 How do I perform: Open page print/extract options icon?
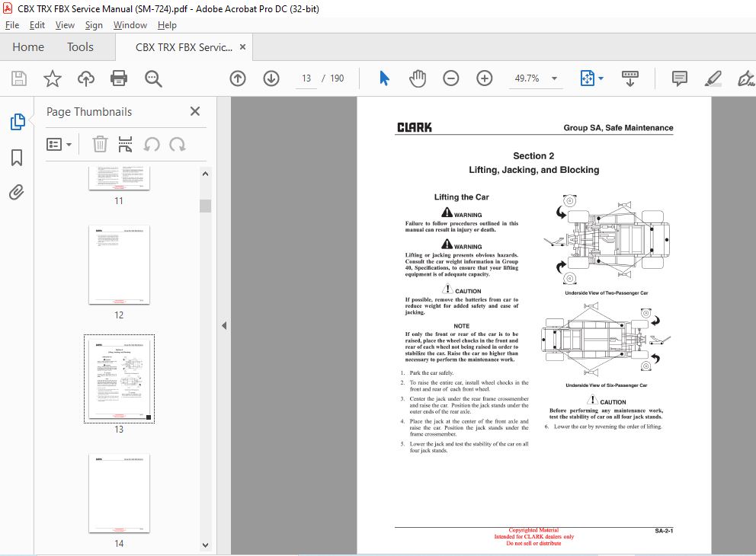click(125, 144)
